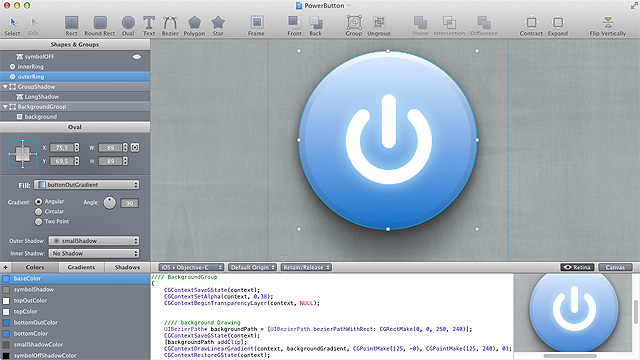Flip the shape vertically
The width and height of the screenshot is (640, 360).
click(608, 26)
